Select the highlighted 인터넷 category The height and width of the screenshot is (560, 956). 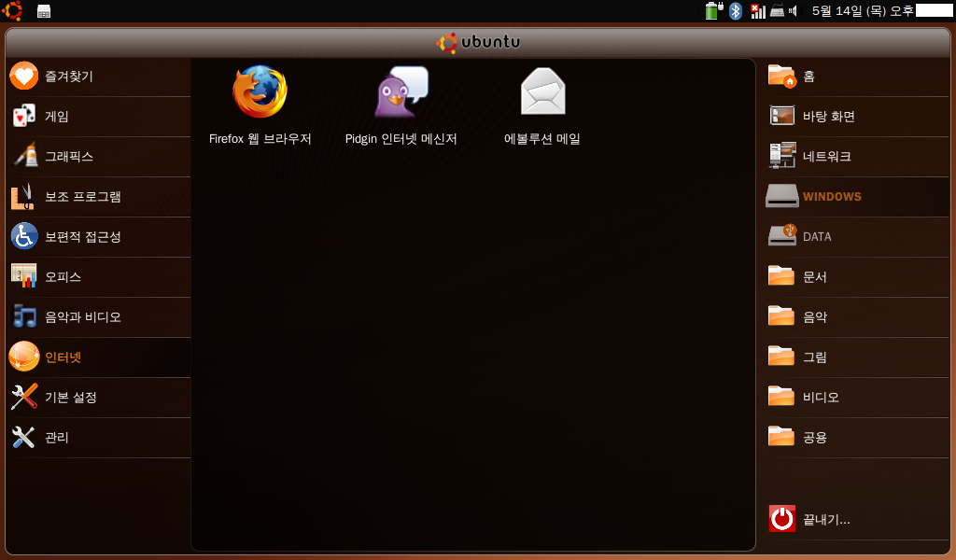pos(99,357)
